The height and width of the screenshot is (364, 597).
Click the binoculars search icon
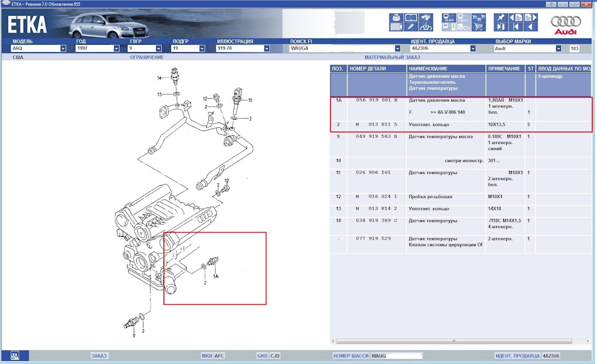[425, 17]
